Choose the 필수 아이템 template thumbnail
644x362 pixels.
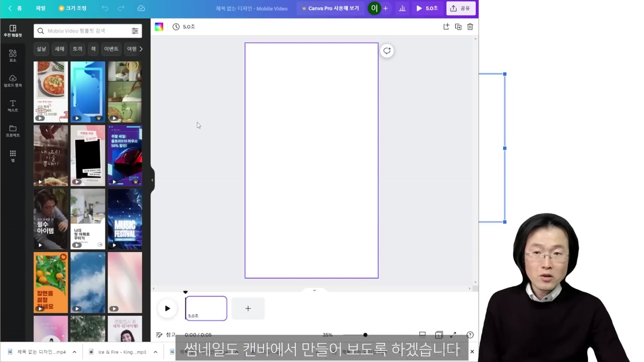tap(51, 219)
